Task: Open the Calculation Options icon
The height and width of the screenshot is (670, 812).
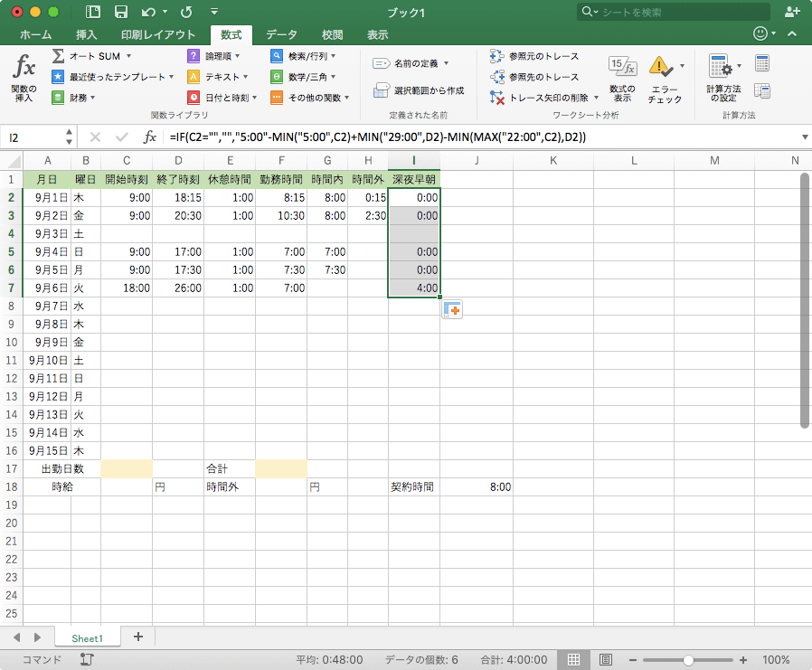Action: click(720, 66)
